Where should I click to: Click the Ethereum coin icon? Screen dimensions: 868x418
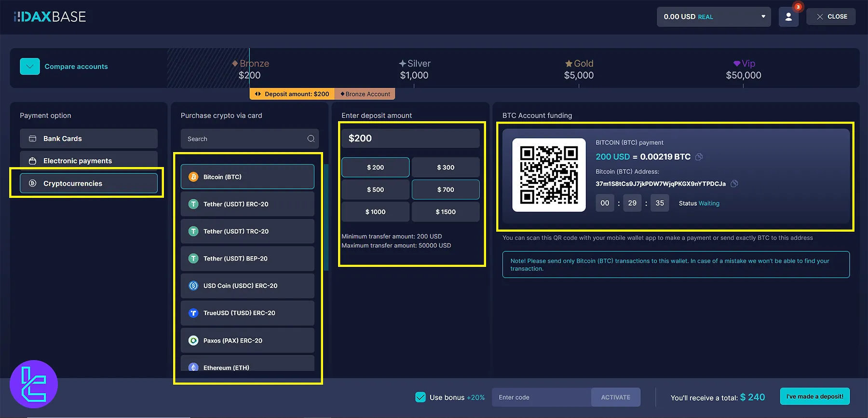click(x=193, y=367)
